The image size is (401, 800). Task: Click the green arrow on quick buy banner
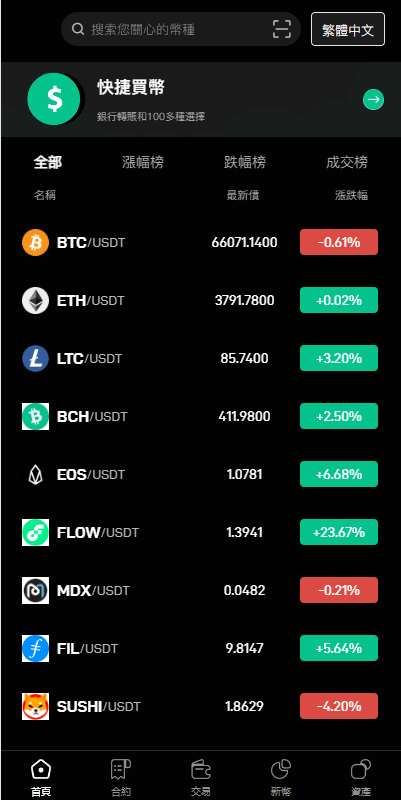[373, 99]
